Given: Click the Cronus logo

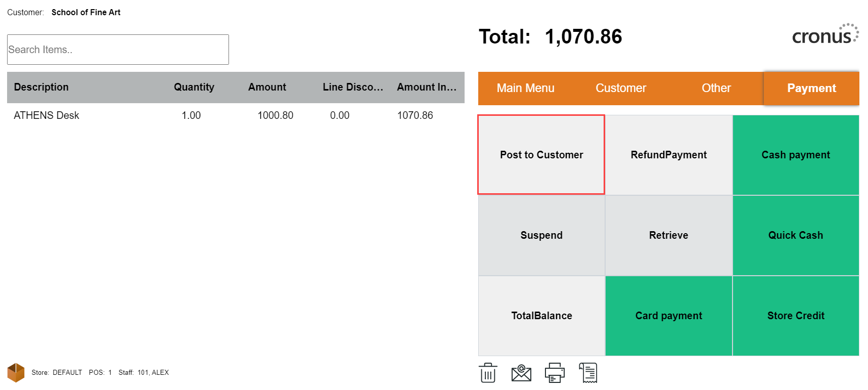Looking at the screenshot, I should [825, 35].
